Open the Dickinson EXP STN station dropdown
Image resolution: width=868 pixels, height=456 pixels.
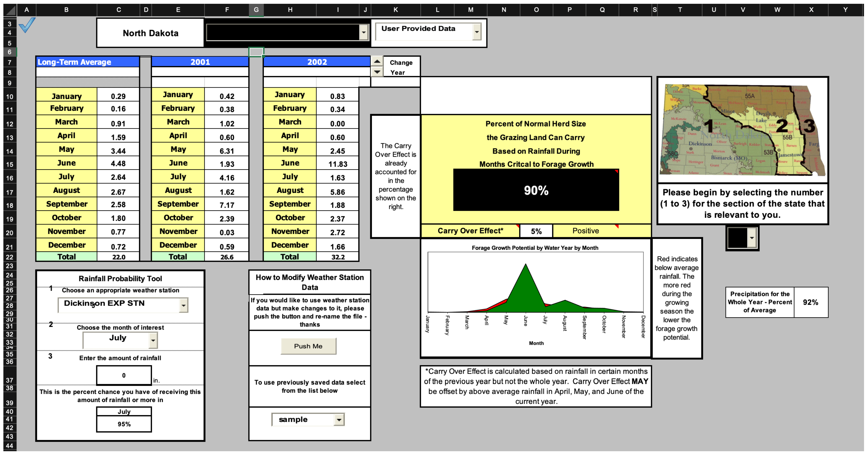pos(183,305)
